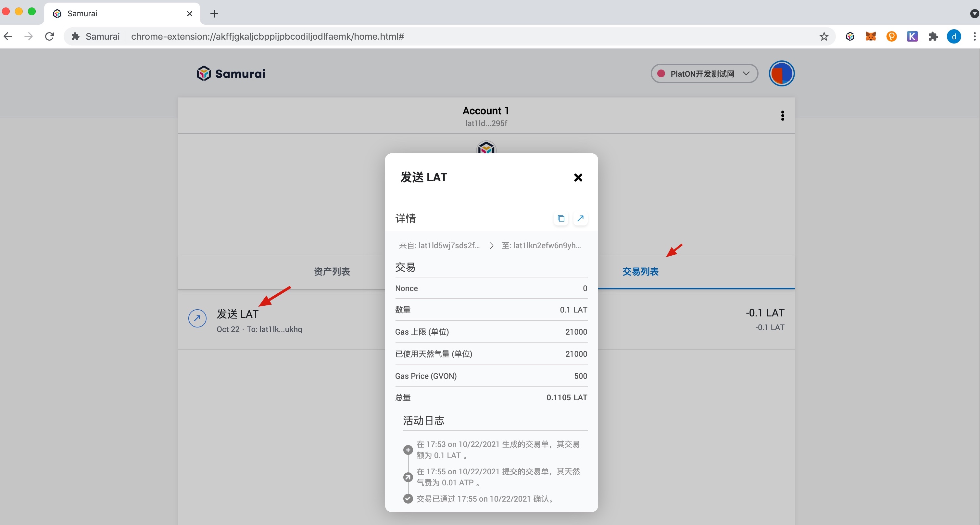The width and height of the screenshot is (980, 525).
Task: Open the MetaMask fox extension icon
Action: 871,36
